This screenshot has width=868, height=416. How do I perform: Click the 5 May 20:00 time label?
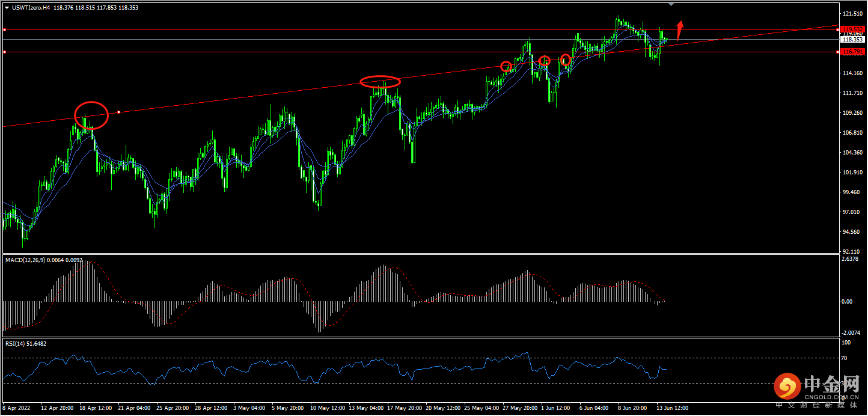[x=288, y=408]
